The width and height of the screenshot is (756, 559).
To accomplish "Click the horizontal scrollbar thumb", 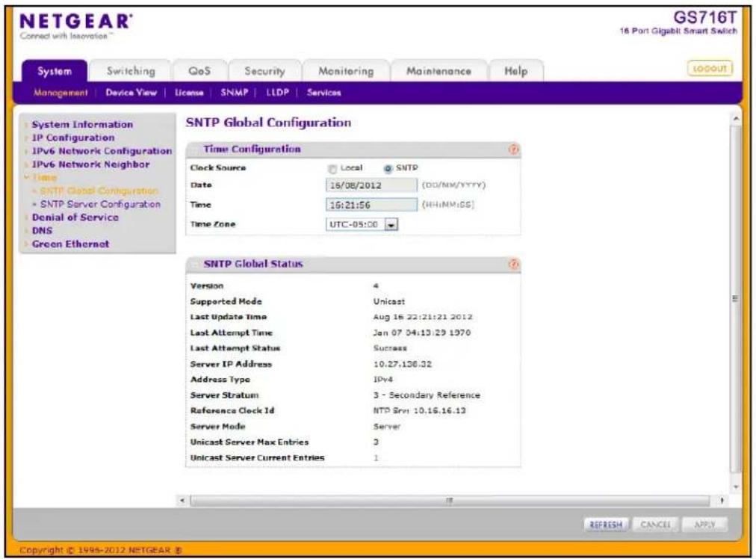I will point(450,501).
